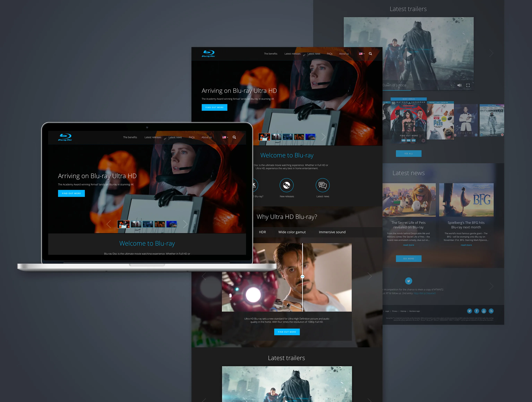Open the Members login footer link
This screenshot has height=402, width=532.
click(x=415, y=311)
